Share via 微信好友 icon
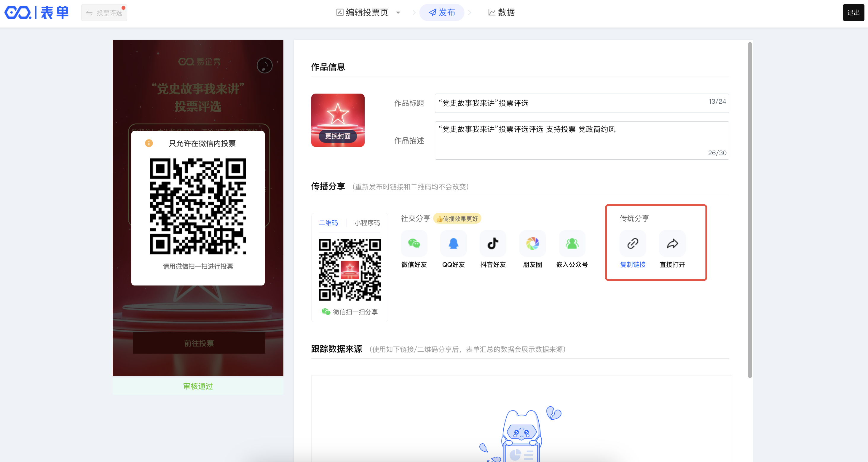 (414, 243)
